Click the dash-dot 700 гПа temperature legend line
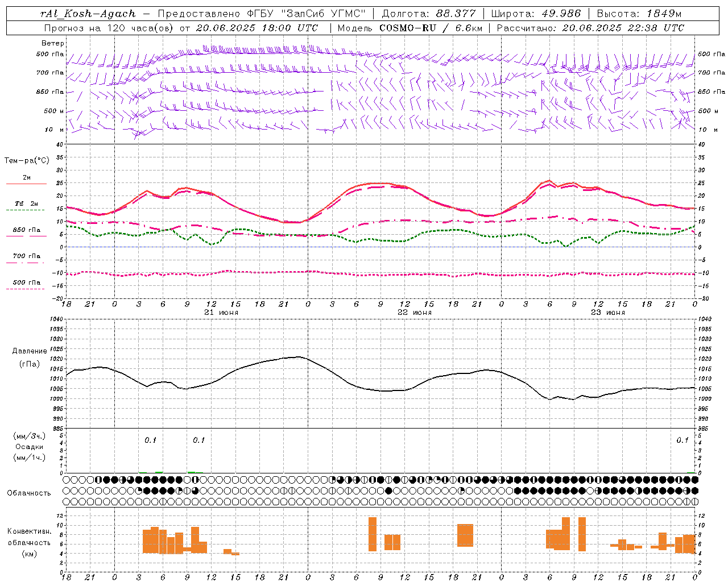The width and height of the screenshot is (728, 582). click(26, 263)
